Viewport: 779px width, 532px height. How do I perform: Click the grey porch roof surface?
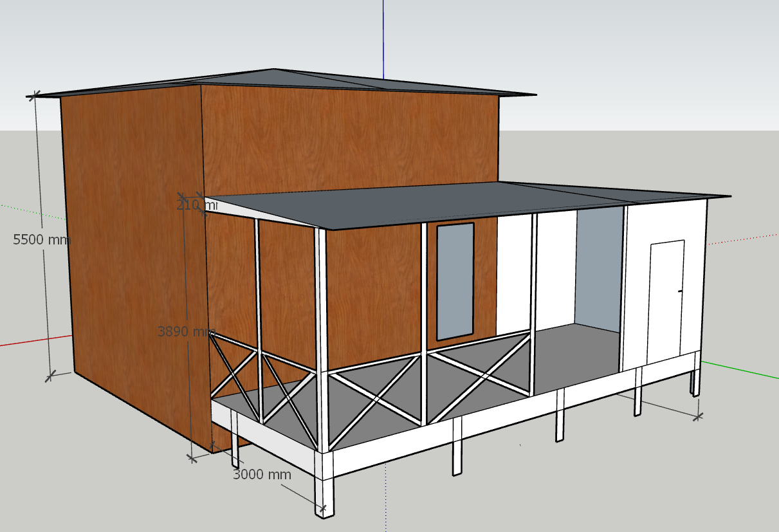coord(450,205)
